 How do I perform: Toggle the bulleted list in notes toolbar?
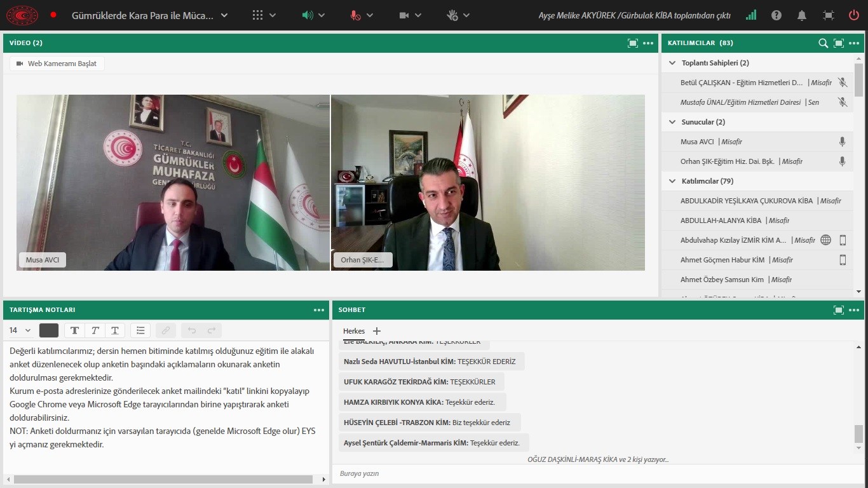140,330
